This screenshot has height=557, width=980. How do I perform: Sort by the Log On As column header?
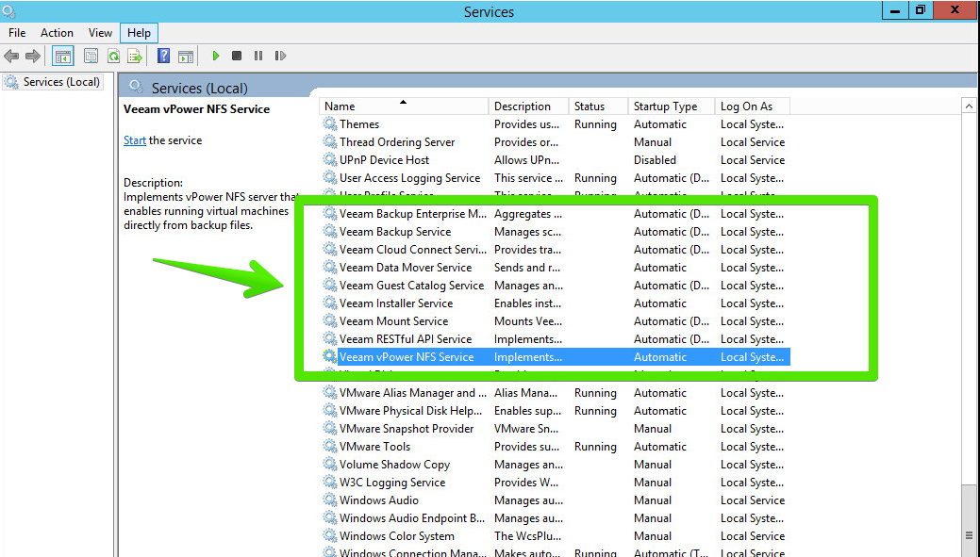(753, 106)
